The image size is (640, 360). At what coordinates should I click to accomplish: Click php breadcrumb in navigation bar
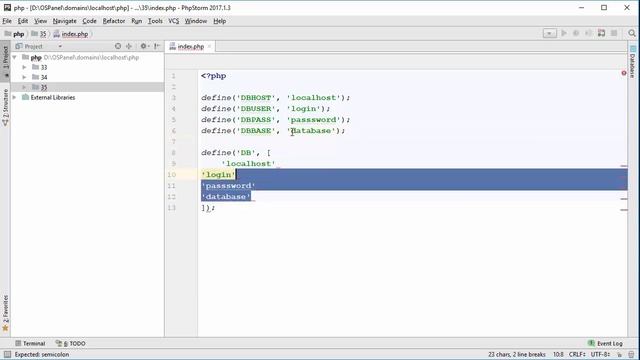[x=15, y=34]
